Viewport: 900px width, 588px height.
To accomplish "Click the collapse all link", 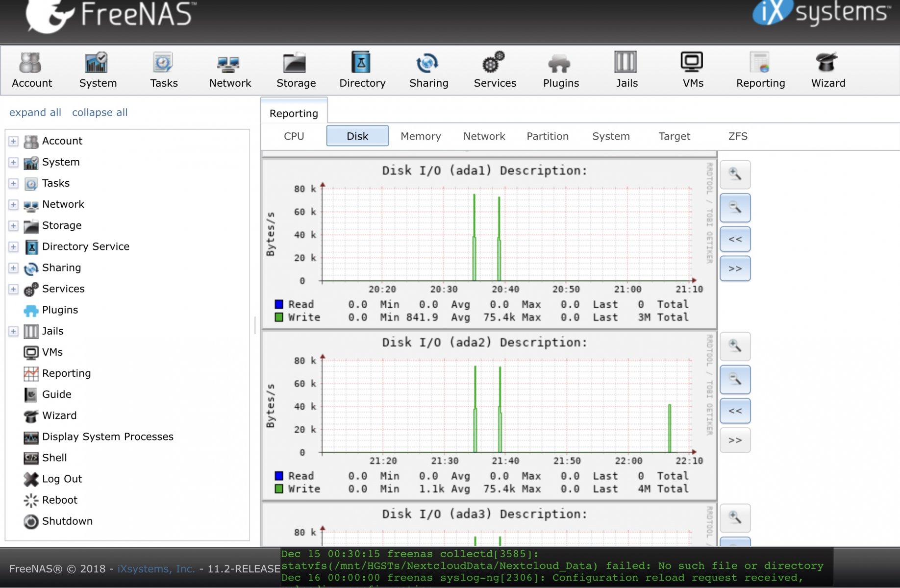I will tap(100, 112).
